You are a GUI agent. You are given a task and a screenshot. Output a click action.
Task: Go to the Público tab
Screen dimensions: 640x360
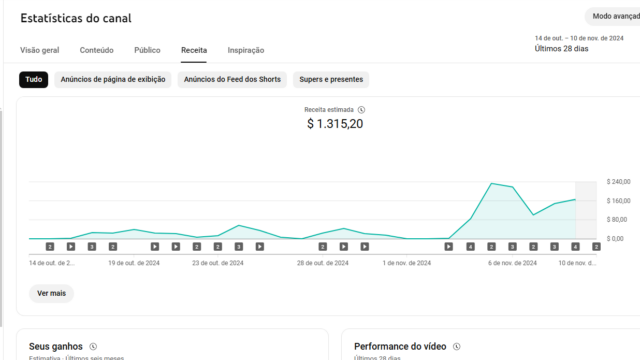coord(147,50)
